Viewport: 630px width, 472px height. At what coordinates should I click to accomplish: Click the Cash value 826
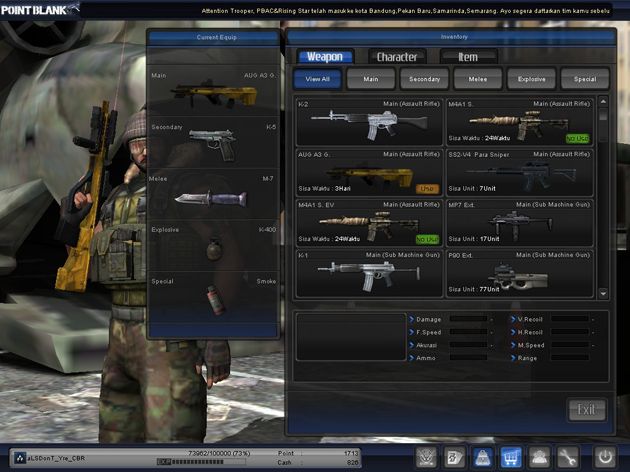352,462
